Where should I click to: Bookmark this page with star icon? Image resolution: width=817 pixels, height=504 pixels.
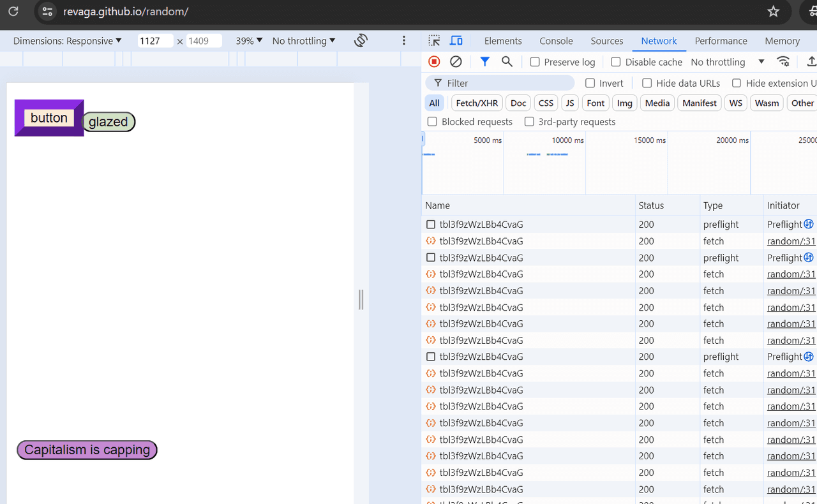pos(774,11)
